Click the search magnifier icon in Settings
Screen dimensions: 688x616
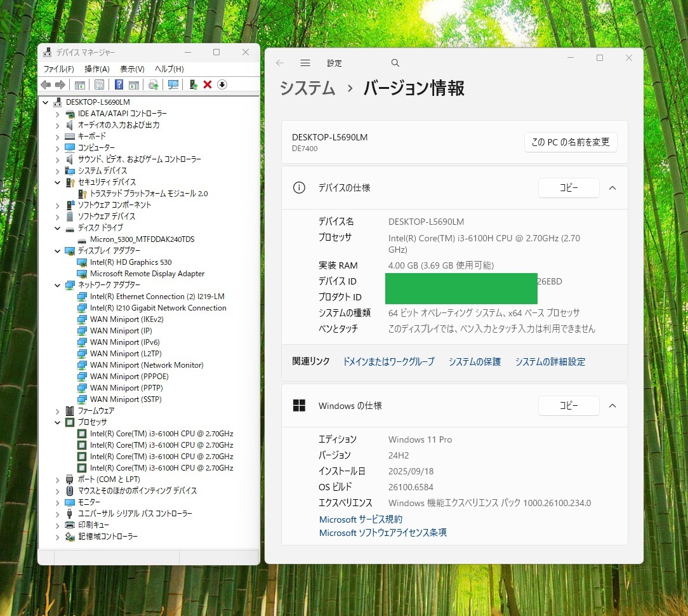coord(395,63)
